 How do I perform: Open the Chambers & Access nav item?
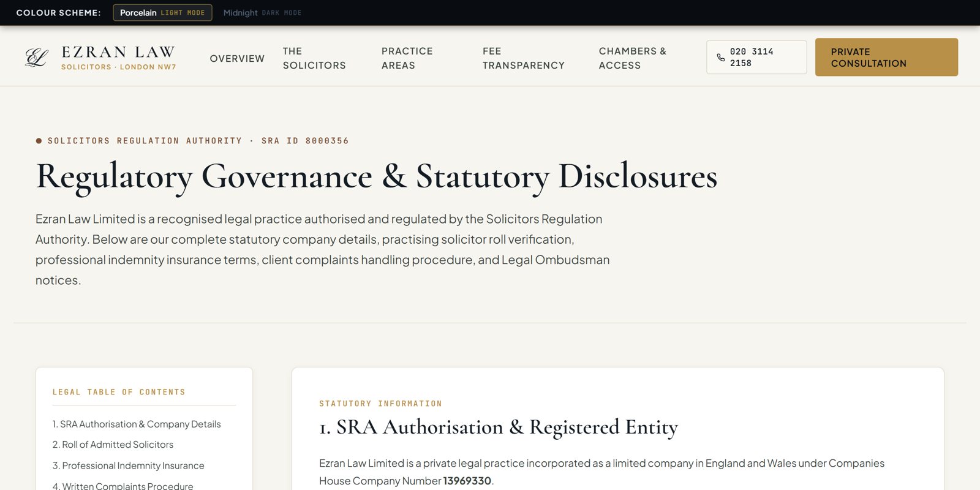[633, 58]
